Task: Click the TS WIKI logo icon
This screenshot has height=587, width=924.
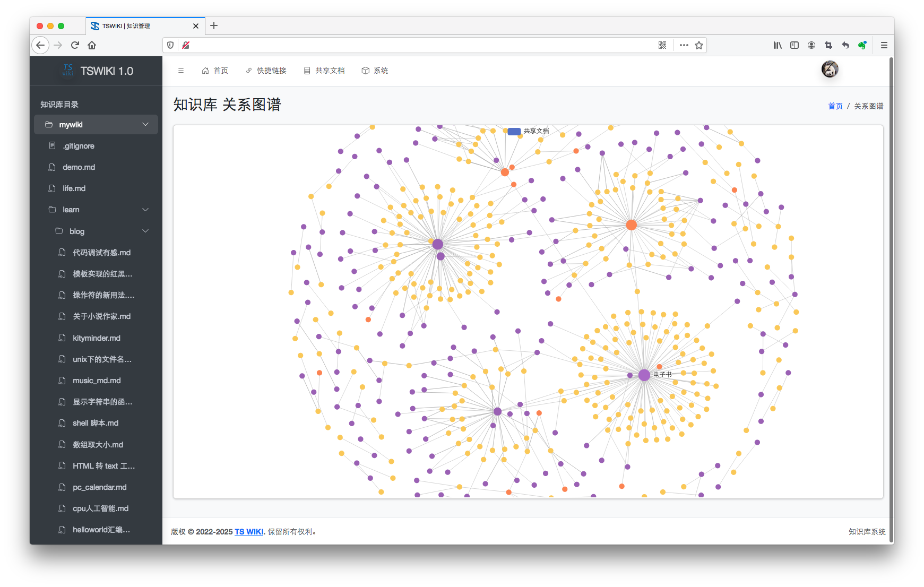Action: [x=67, y=71]
